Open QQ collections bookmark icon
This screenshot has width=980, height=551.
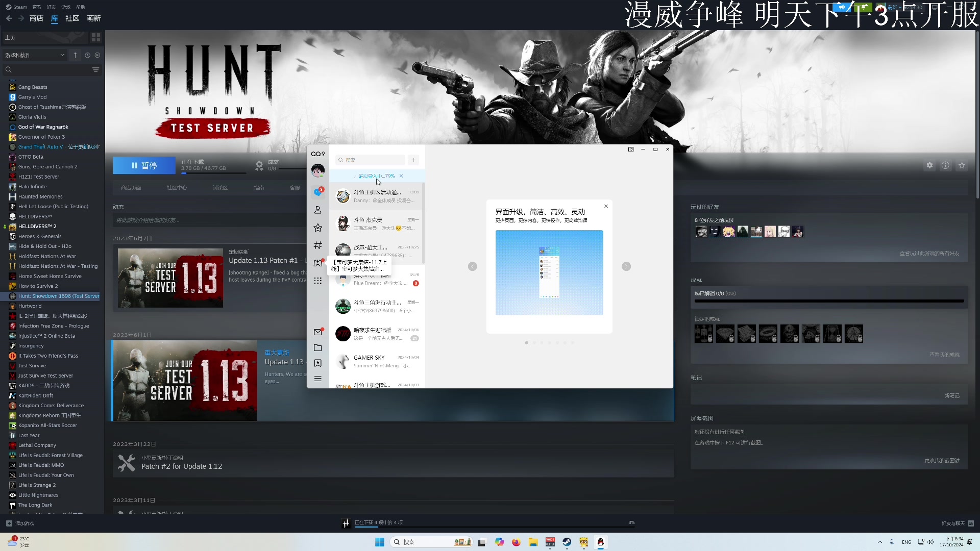[317, 363]
